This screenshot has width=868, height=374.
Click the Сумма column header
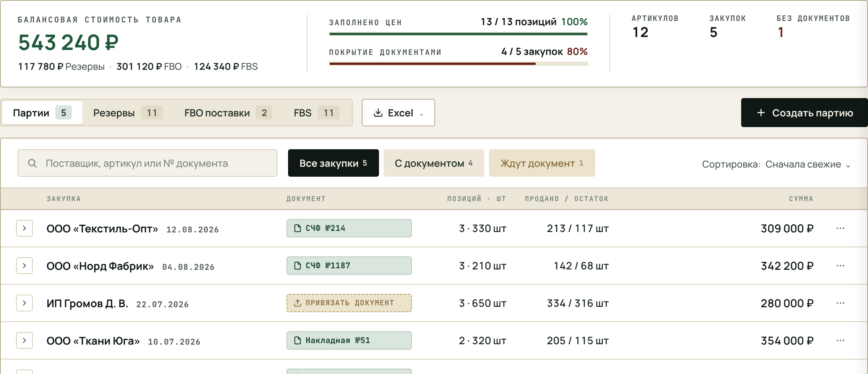pos(801,198)
